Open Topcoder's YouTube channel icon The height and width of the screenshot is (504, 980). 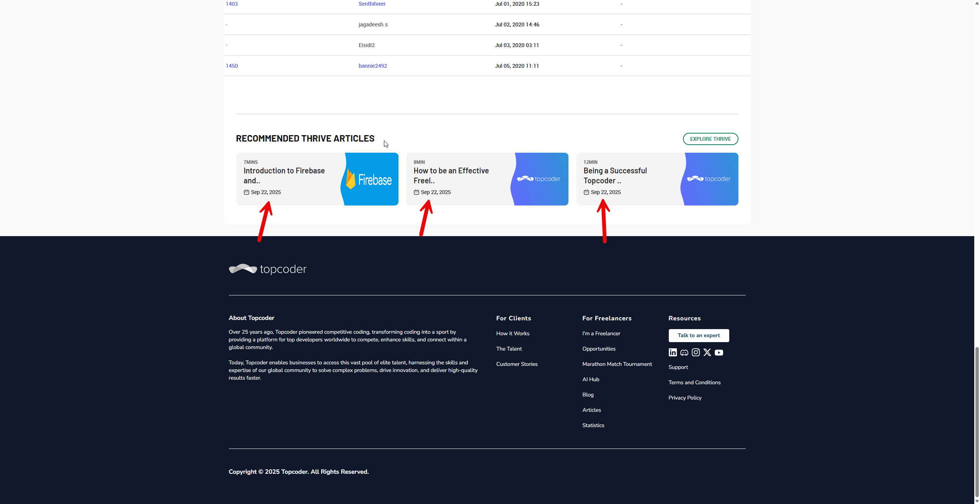tap(719, 352)
